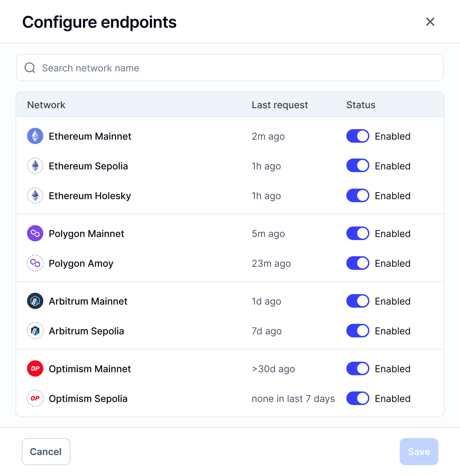This screenshot has width=460, height=476.
Task: Toggle the Arbitrum Sepolia status switch
Action: coord(357,330)
